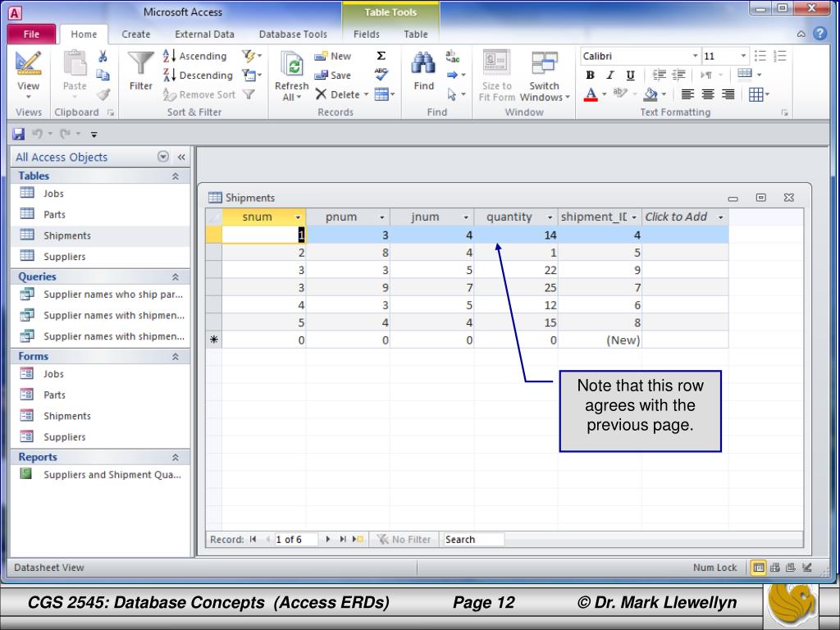Image resolution: width=840 pixels, height=630 pixels.
Task: Minimize the ribbon with the caret icon
Action: [x=801, y=34]
